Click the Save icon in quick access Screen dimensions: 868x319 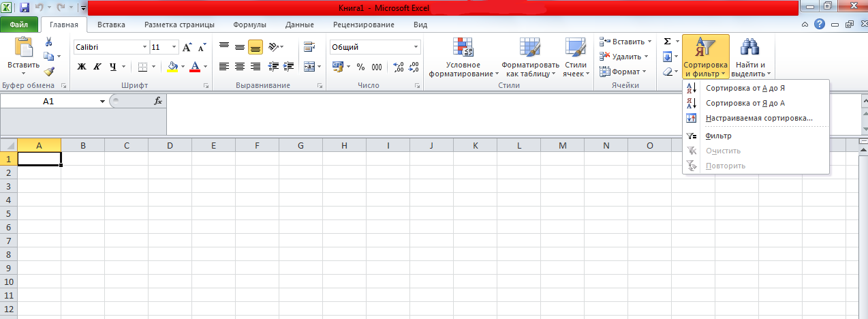click(x=25, y=8)
